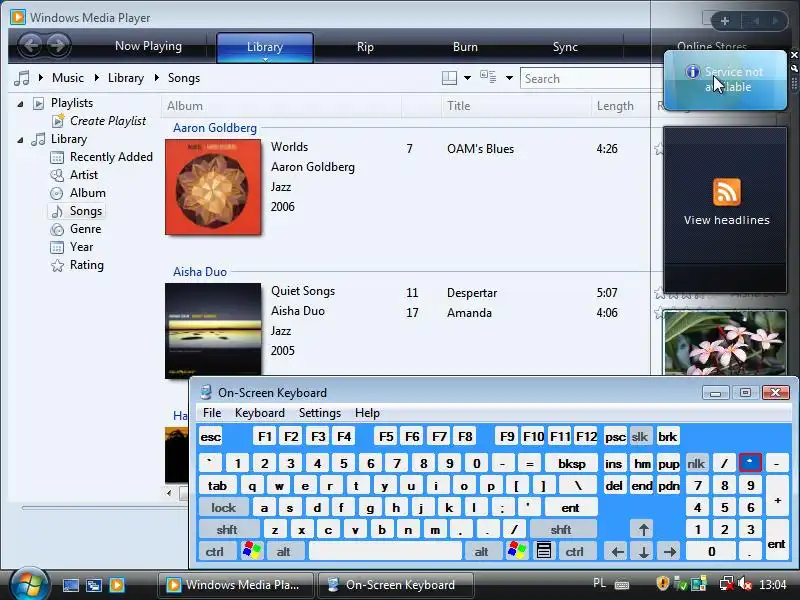Select the Year icon in Library

[57, 247]
